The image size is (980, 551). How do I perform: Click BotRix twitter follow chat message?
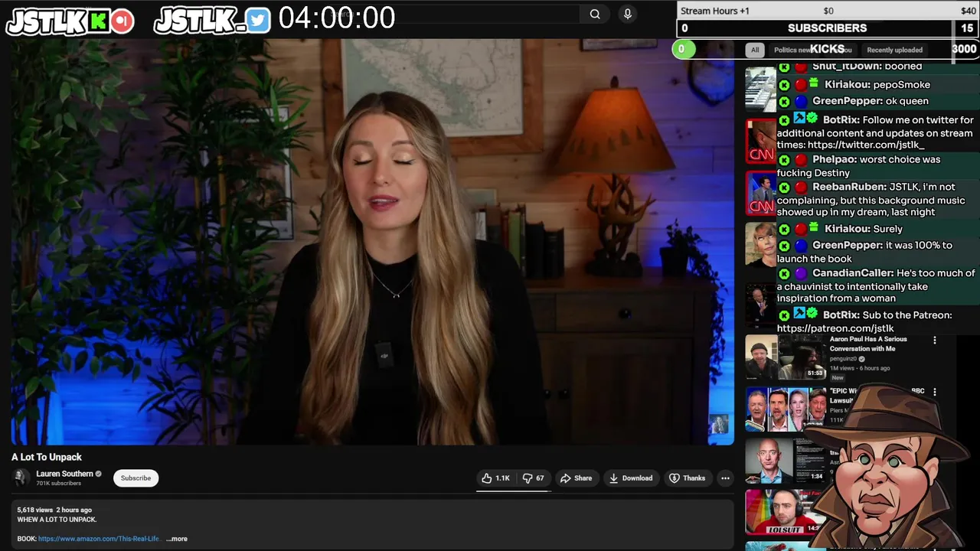click(875, 132)
